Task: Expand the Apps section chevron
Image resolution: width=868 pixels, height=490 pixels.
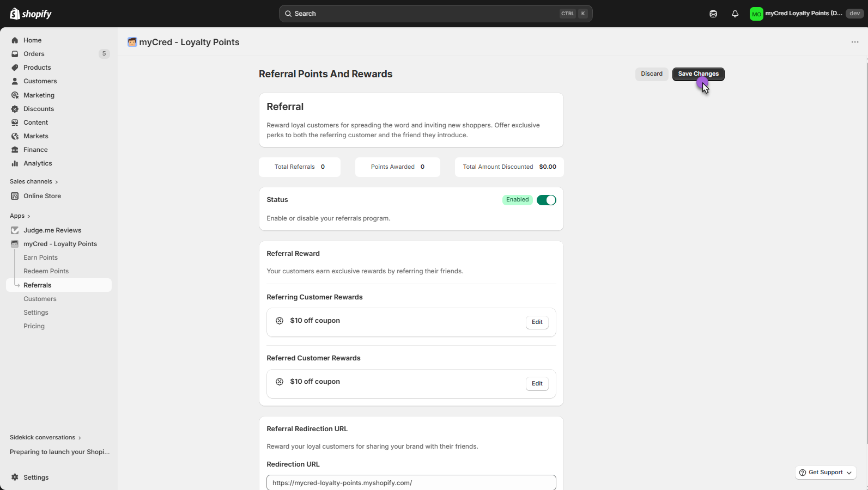Action: 28,216
